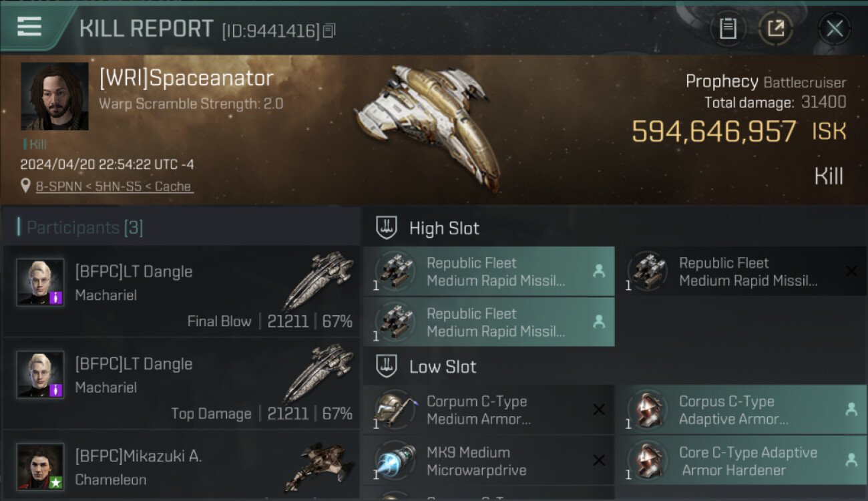The height and width of the screenshot is (501, 868).
Task: Select the MK9 Medium Microwarpdrive module
Action: (487, 461)
